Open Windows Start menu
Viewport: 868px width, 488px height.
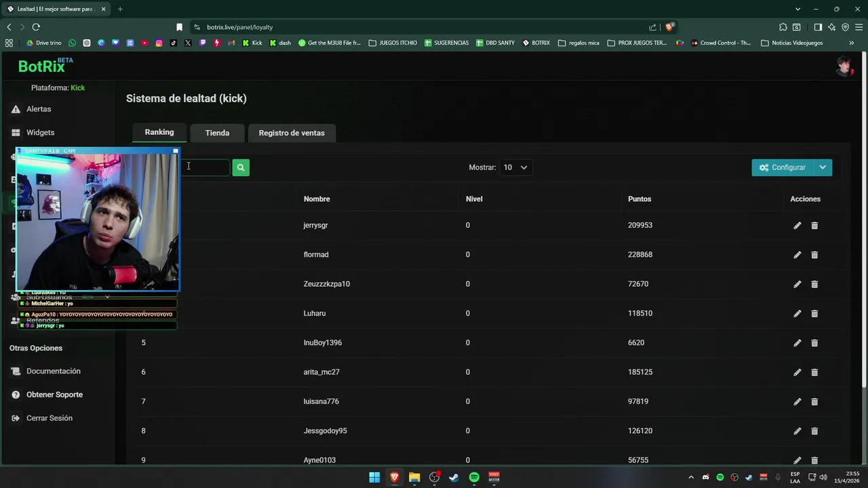[374, 477]
